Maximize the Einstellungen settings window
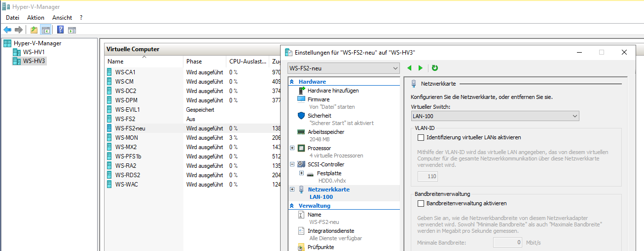Screen dimensions: 644x251 (x=601, y=52)
